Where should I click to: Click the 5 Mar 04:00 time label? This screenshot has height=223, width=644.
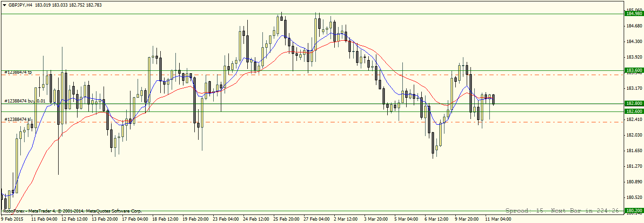[x=407, y=219]
